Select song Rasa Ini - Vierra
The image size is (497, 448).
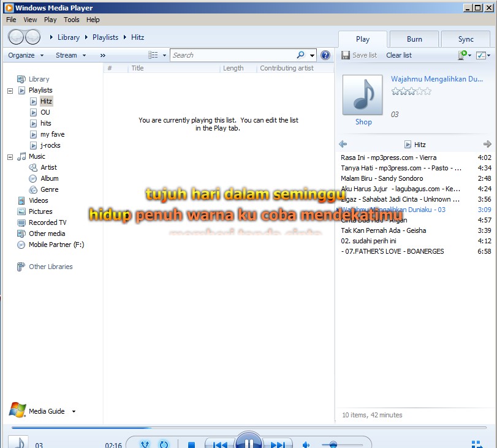pyautogui.click(x=416, y=158)
